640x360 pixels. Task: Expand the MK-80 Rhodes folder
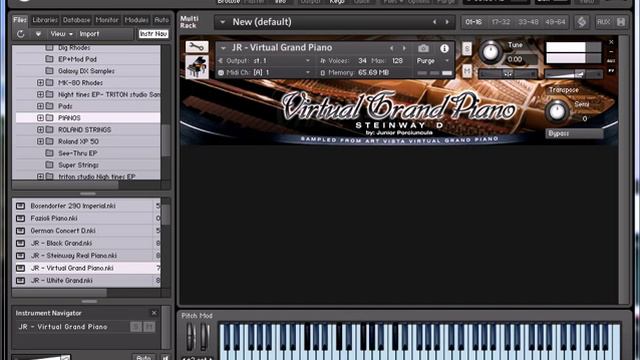click(40, 82)
